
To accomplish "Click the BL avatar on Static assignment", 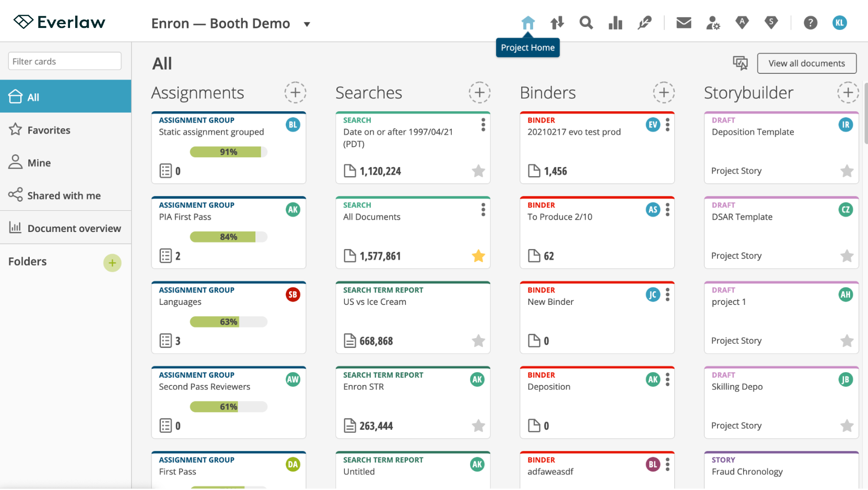I will tap(293, 125).
